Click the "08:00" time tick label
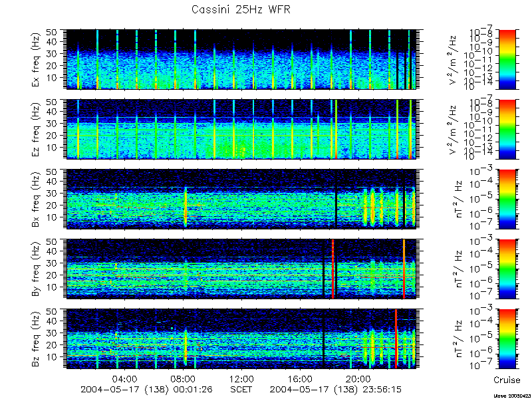The height and width of the screenshot is (399, 532). coord(184,378)
